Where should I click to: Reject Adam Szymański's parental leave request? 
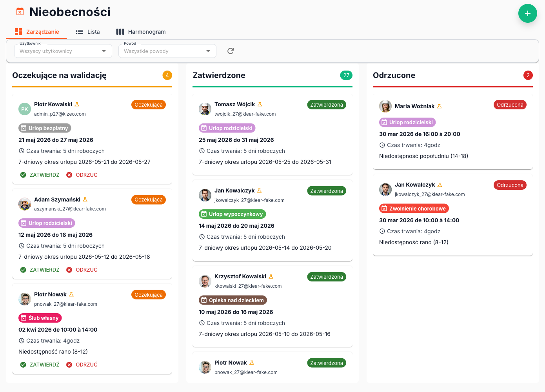coord(82,270)
